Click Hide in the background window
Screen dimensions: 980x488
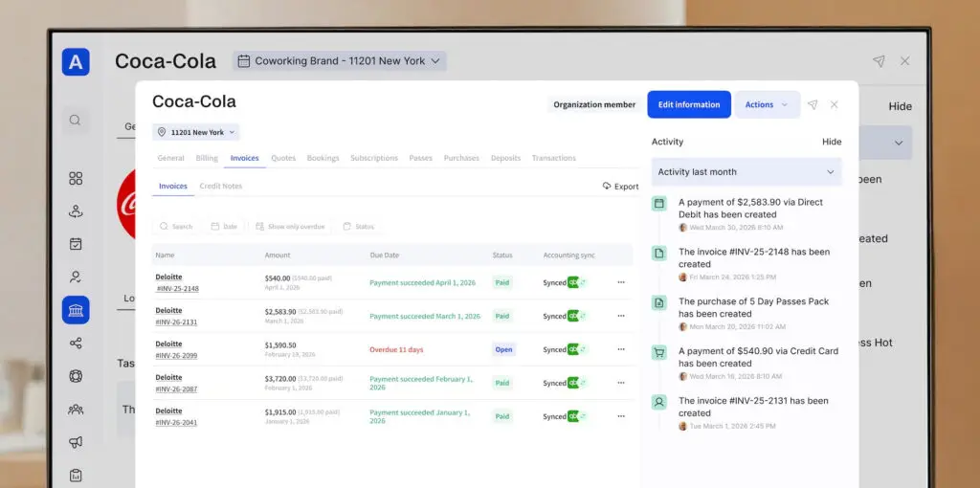[x=900, y=107]
